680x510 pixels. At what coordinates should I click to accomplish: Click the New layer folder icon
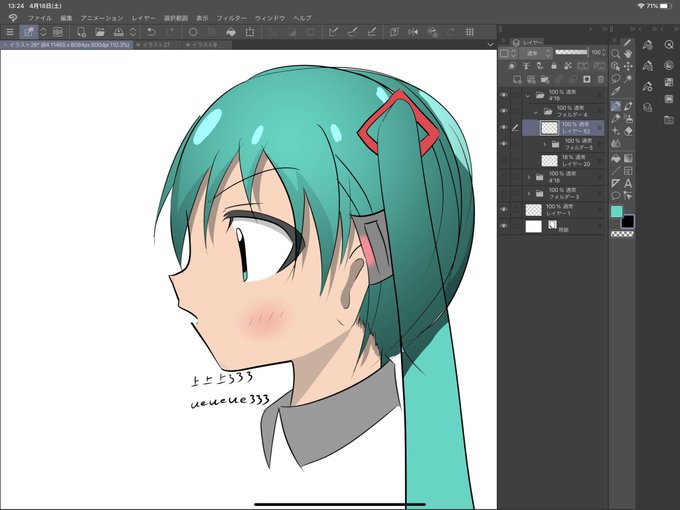tap(545, 79)
